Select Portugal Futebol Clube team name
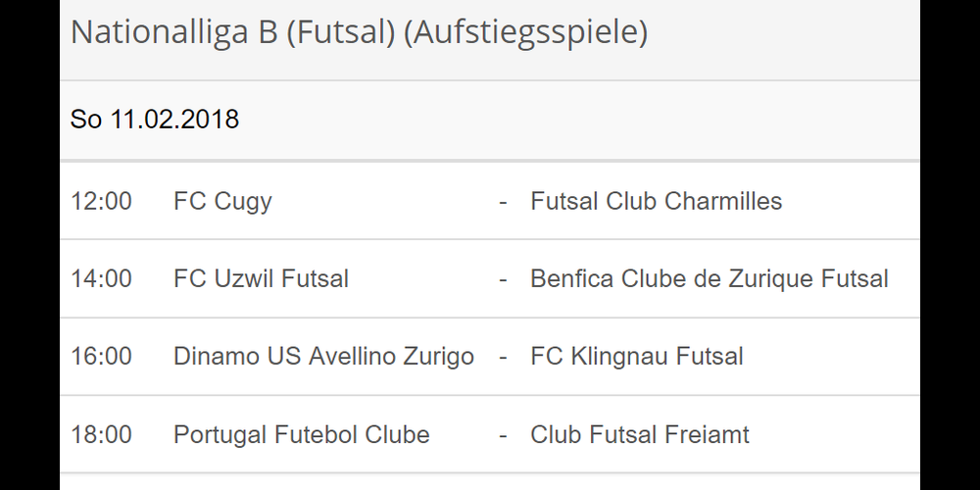The height and width of the screenshot is (490, 980). pyautogui.click(x=301, y=434)
